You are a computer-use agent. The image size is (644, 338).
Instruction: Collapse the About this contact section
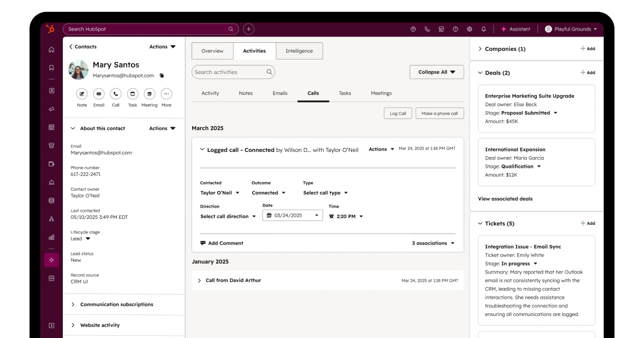[x=73, y=128]
